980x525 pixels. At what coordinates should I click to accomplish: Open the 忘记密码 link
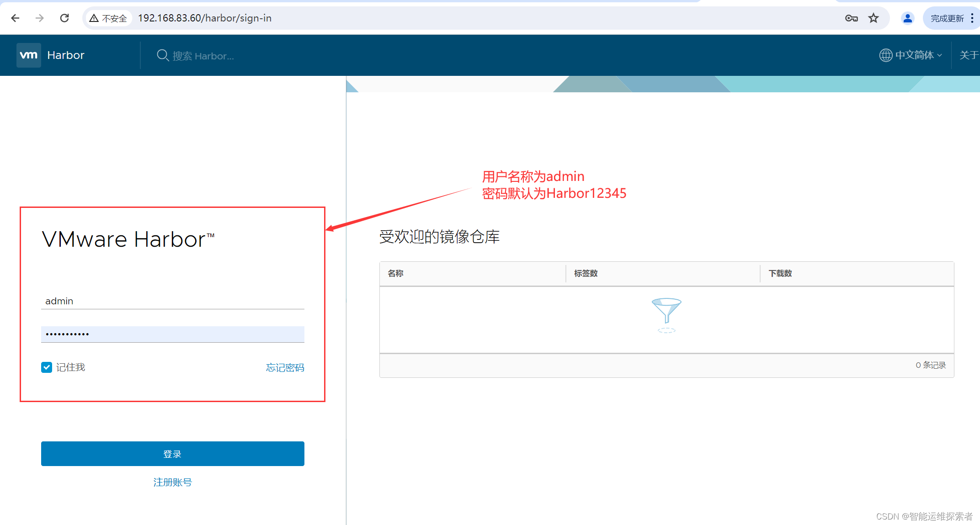285,368
